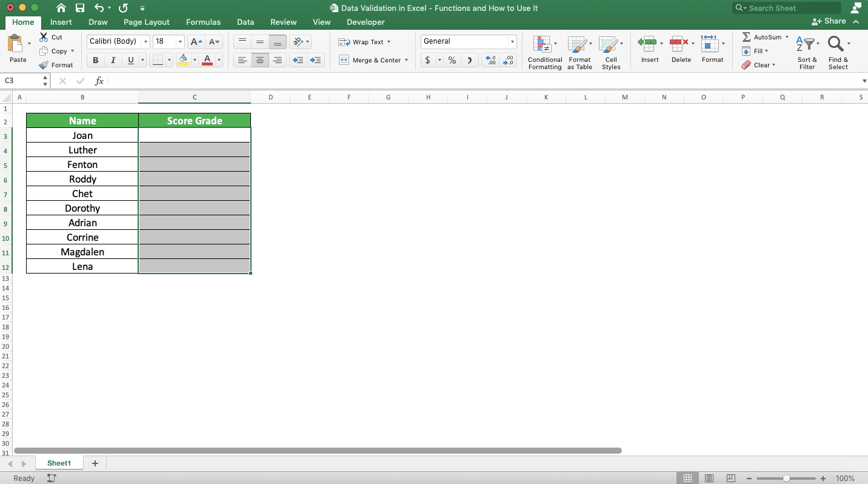Click the Insert cells button
The width and height of the screenshot is (868, 484).
pos(650,49)
